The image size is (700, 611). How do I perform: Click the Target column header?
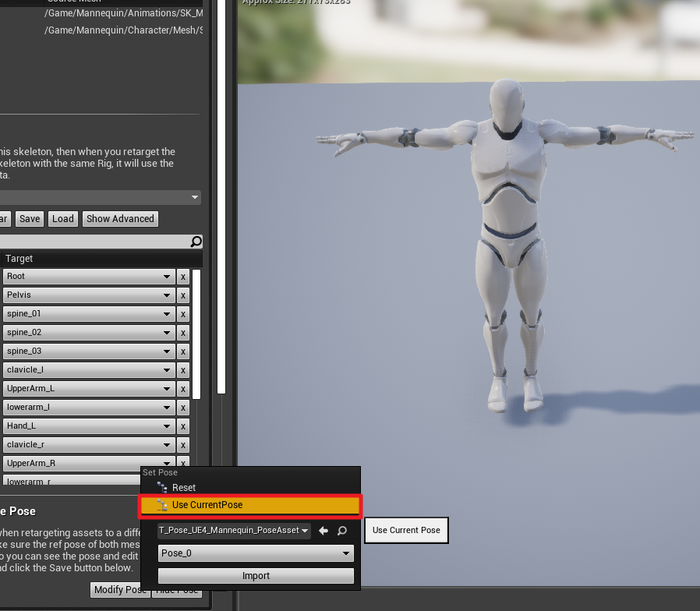click(102, 259)
